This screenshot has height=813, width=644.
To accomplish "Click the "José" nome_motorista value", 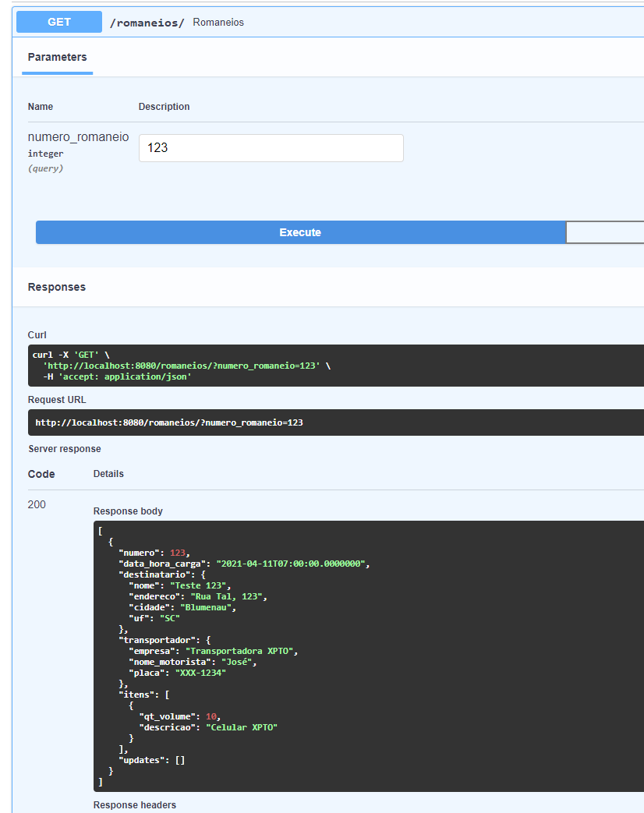I will (x=237, y=662).
